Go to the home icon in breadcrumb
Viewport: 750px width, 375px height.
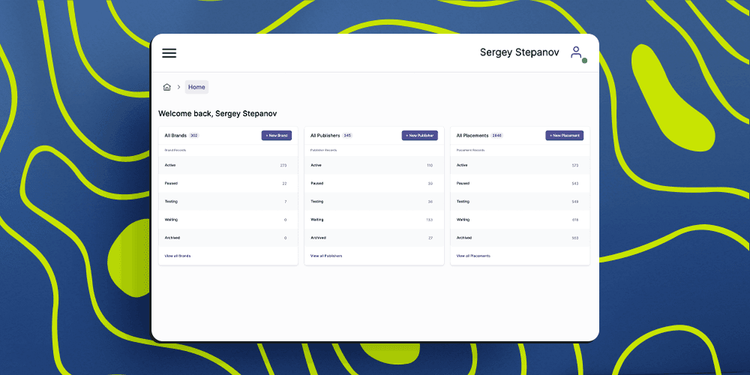coord(167,87)
